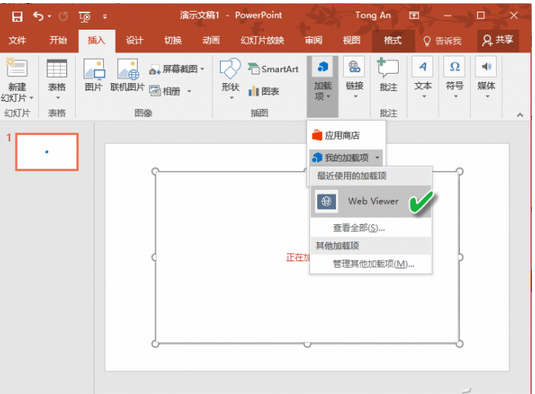
Task: Click the 告诉我 search lightbulb box
Action: (x=443, y=41)
